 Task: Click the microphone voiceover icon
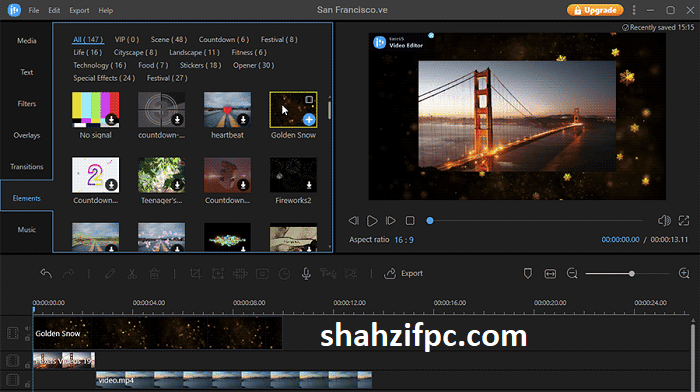click(306, 273)
